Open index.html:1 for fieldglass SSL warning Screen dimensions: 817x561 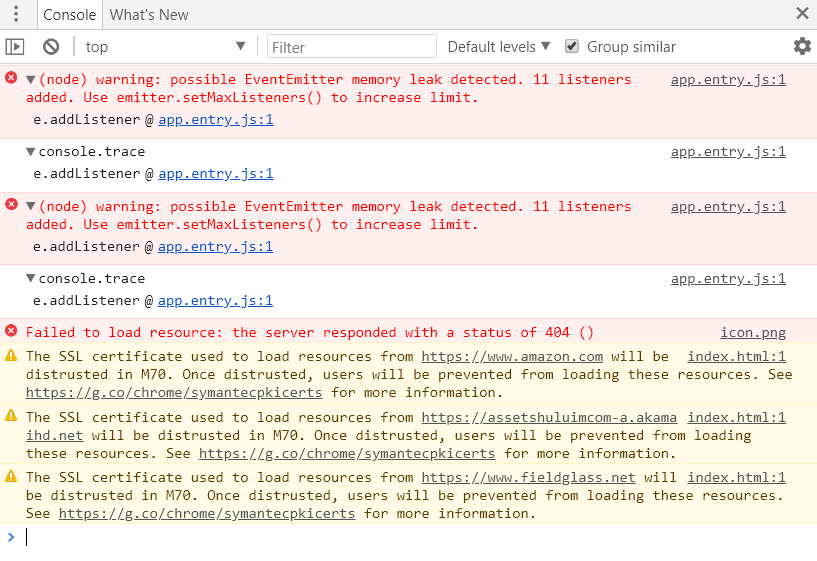point(736,477)
